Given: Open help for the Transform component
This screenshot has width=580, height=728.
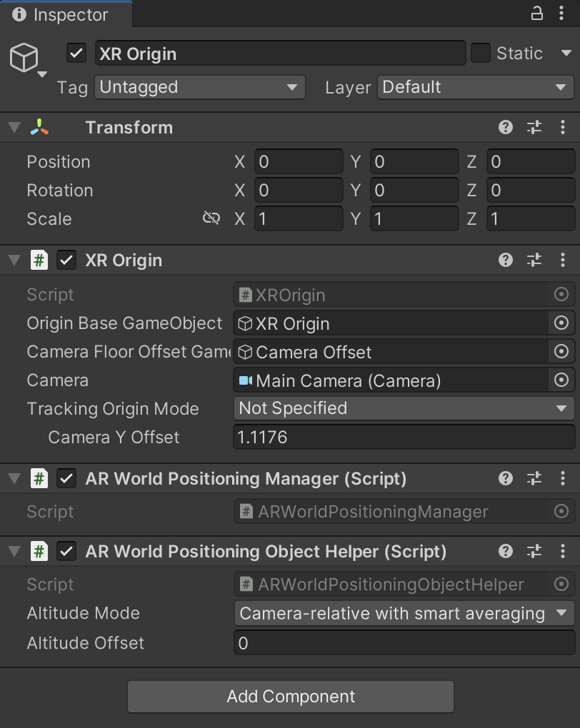Looking at the screenshot, I should (506, 127).
